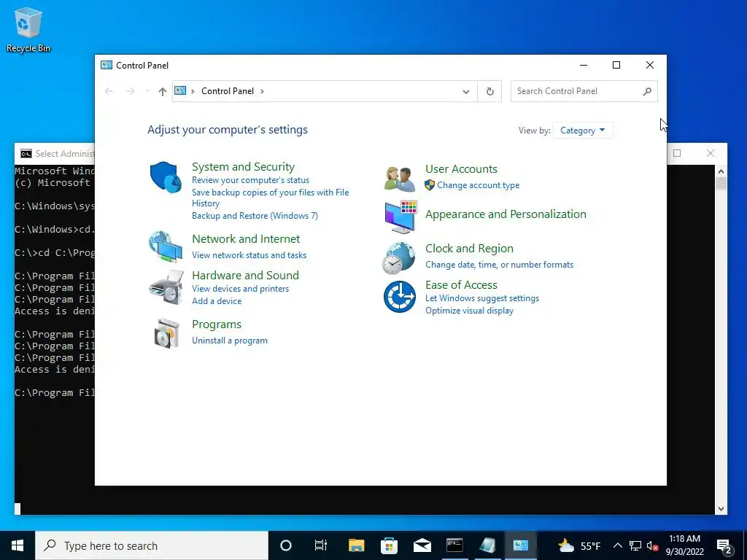Open Appearance and Personalization category
The height and width of the screenshot is (560, 747).
[506, 214]
